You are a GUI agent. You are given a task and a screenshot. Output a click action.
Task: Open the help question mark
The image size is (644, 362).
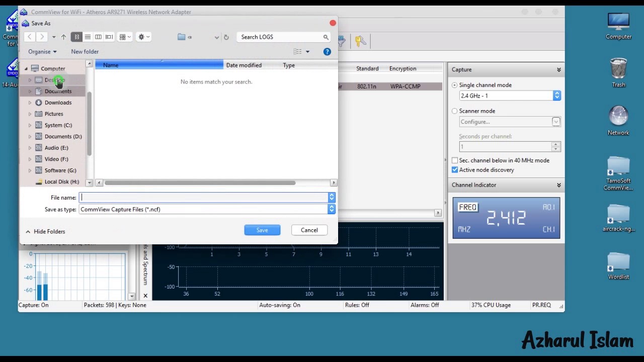327,51
